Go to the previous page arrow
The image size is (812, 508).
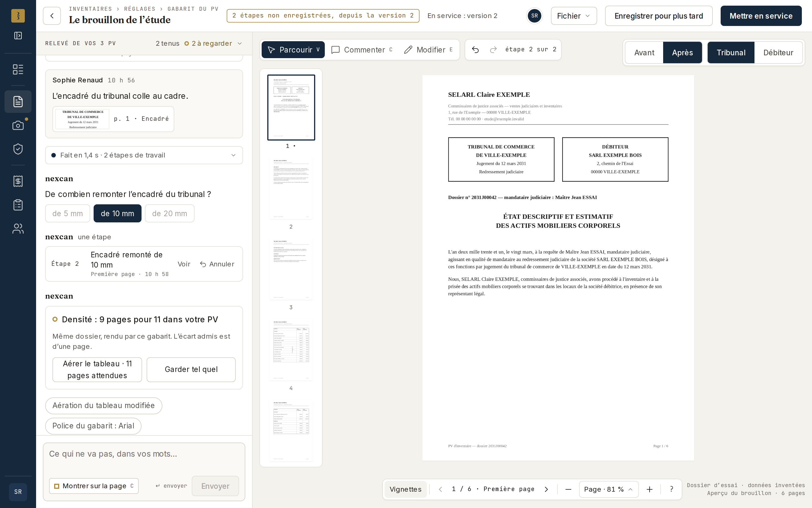pyautogui.click(x=441, y=489)
